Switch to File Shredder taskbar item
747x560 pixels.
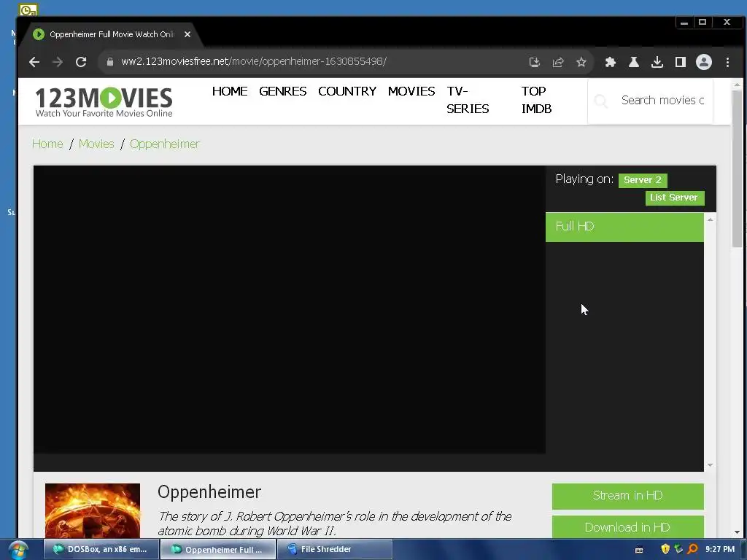click(334, 550)
